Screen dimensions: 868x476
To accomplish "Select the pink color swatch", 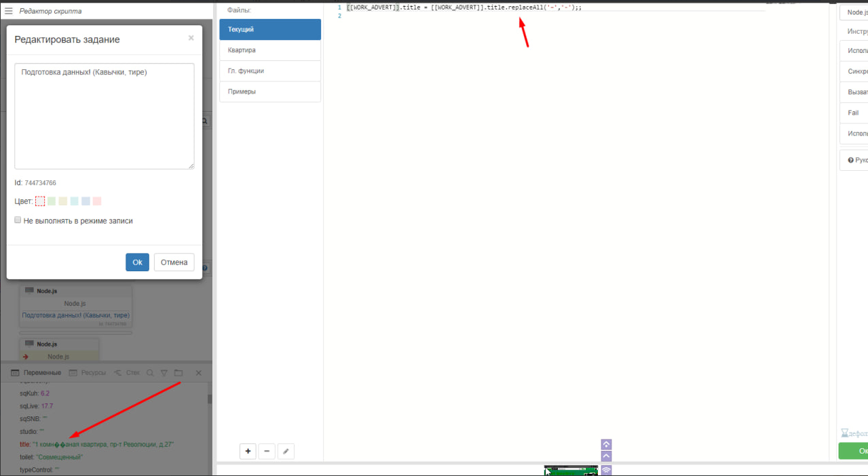I will click(x=97, y=201).
